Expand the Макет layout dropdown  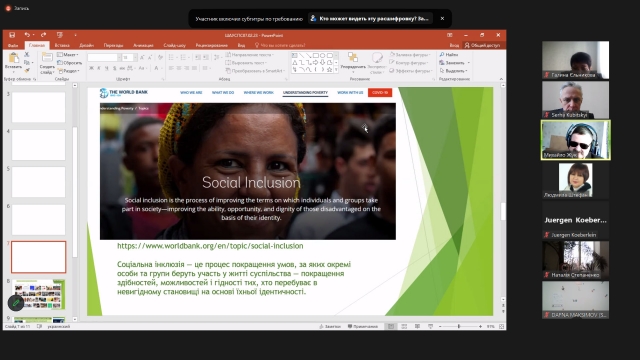68,54
